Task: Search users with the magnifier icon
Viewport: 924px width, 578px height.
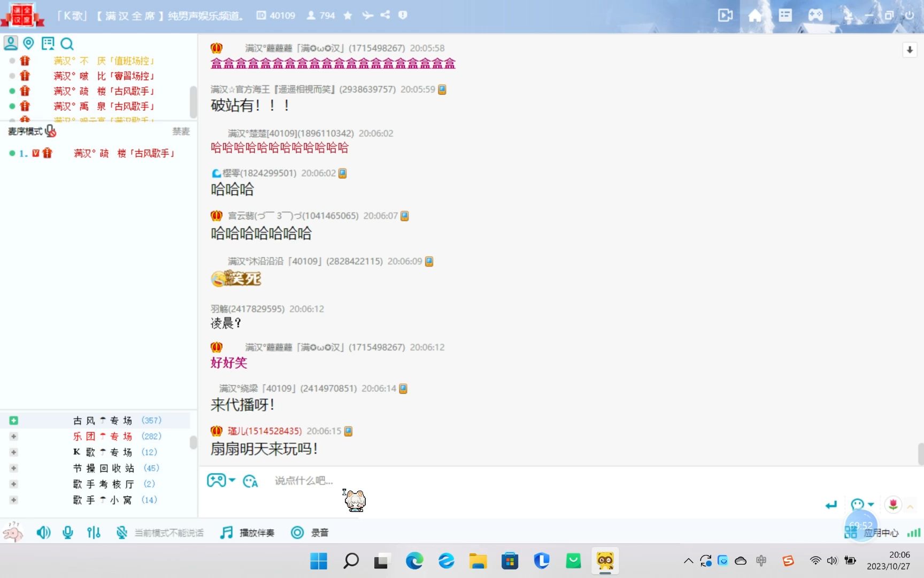Action: (x=67, y=44)
